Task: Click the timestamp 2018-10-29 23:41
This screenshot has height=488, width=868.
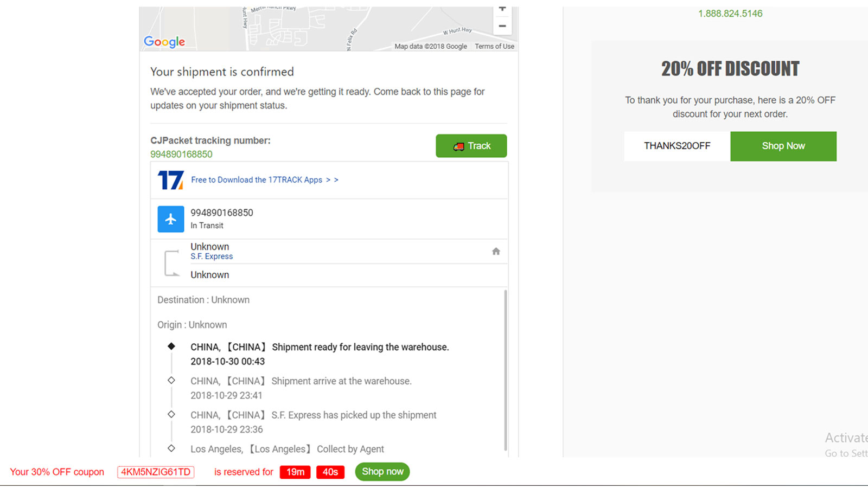Action: [x=226, y=395]
